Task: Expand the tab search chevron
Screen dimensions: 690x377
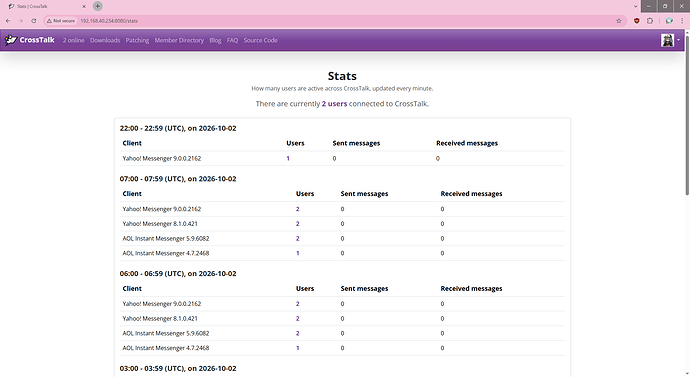Action: pyautogui.click(x=635, y=6)
